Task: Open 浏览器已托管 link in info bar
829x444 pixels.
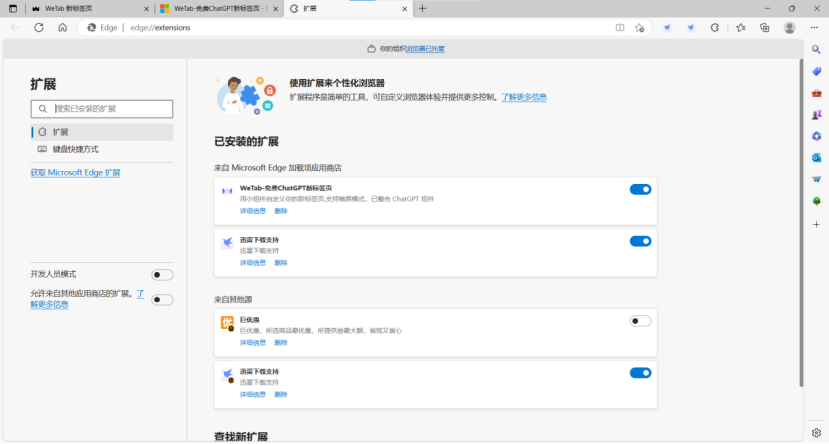Action: (426, 49)
